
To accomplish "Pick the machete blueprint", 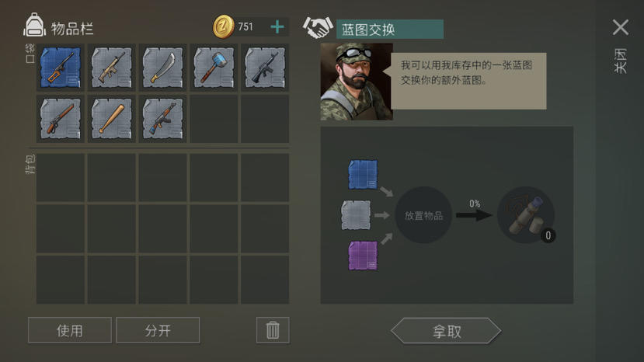I will [x=162, y=68].
